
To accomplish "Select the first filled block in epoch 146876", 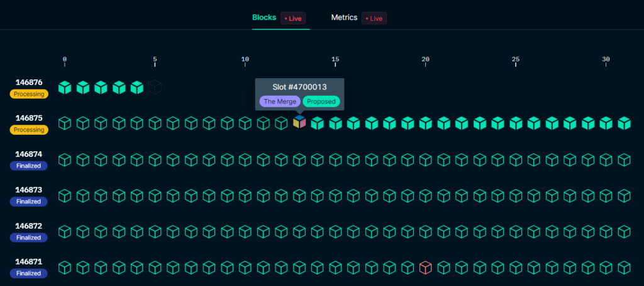I will click(65, 88).
